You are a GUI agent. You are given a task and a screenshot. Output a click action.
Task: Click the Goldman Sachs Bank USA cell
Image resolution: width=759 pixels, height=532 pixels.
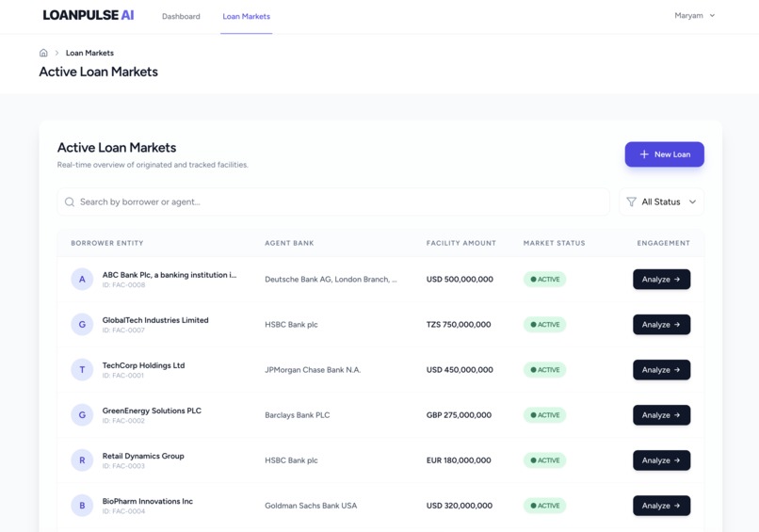tap(311, 506)
